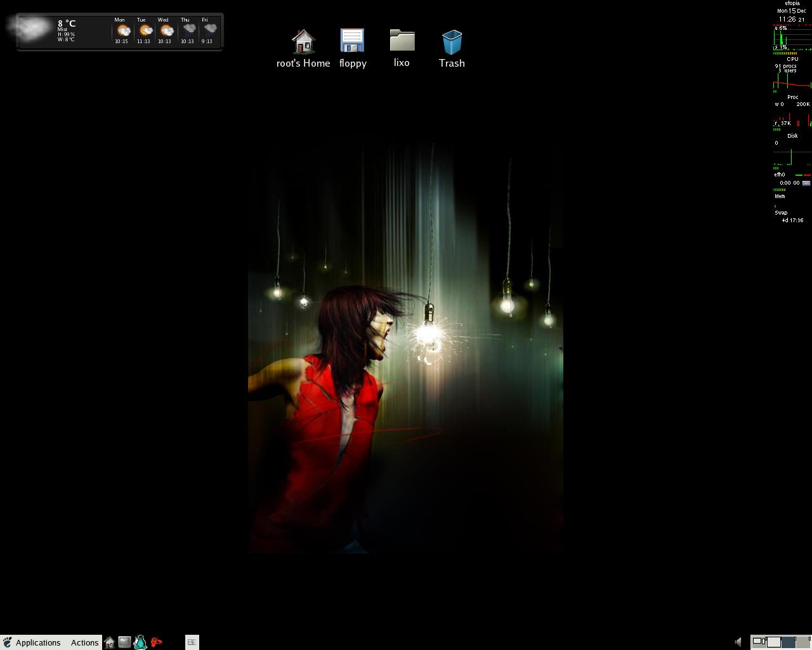Click the current 8 °C weather reading
812x650 pixels.
tap(67, 23)
